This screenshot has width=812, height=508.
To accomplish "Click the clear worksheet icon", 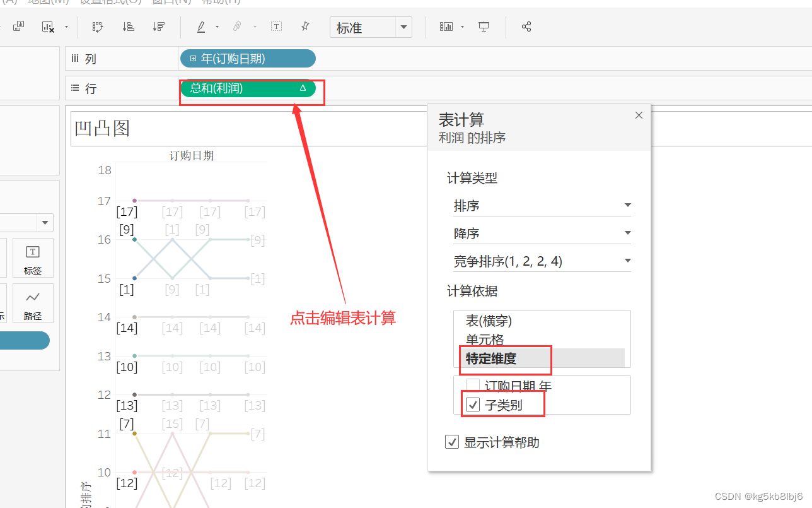I will coord(48,27).
